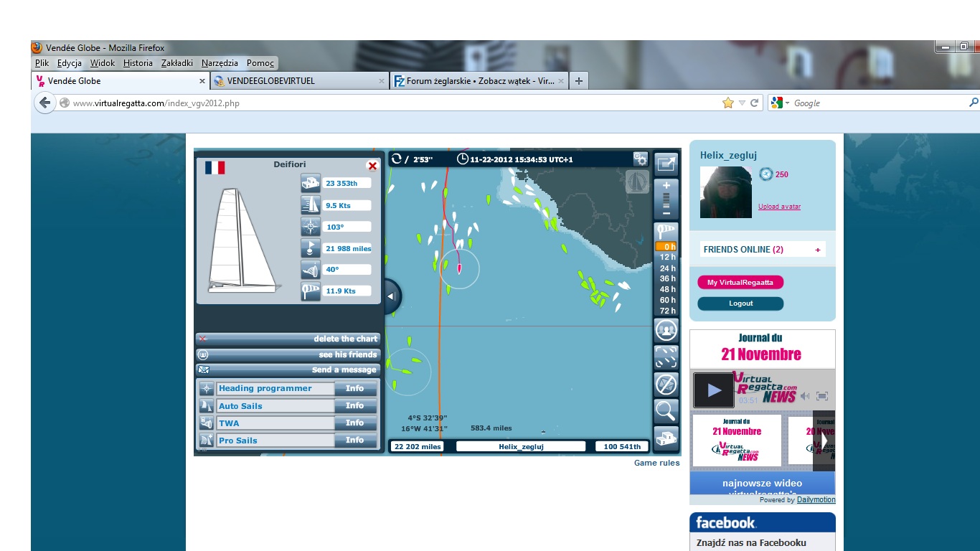Screen dimensions: 980x551
Task: Open the Game rules link
Action: pyautogui.click(x=656, y=463)
